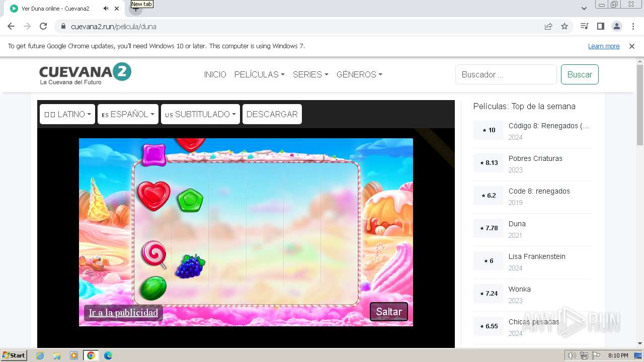Click the 7.78 star rating badge
Viewport: 644px width, 362px height.
pyautogui.click(x=489, y=228)
